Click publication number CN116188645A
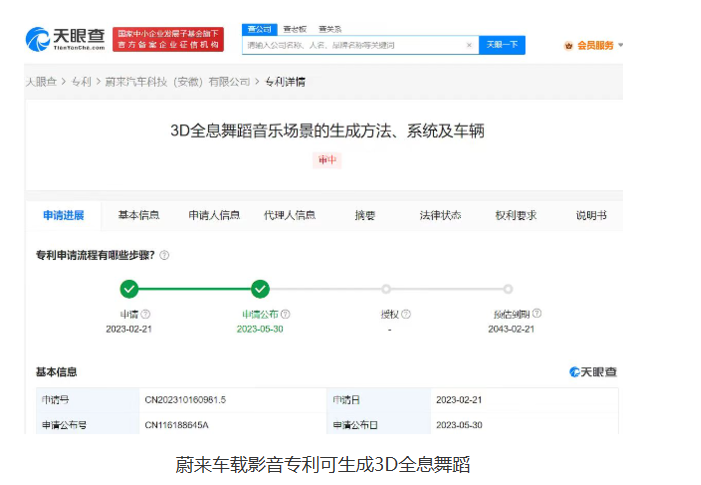Image resolution: width=701 pixels, height=485 pixels. click(176, 425)
